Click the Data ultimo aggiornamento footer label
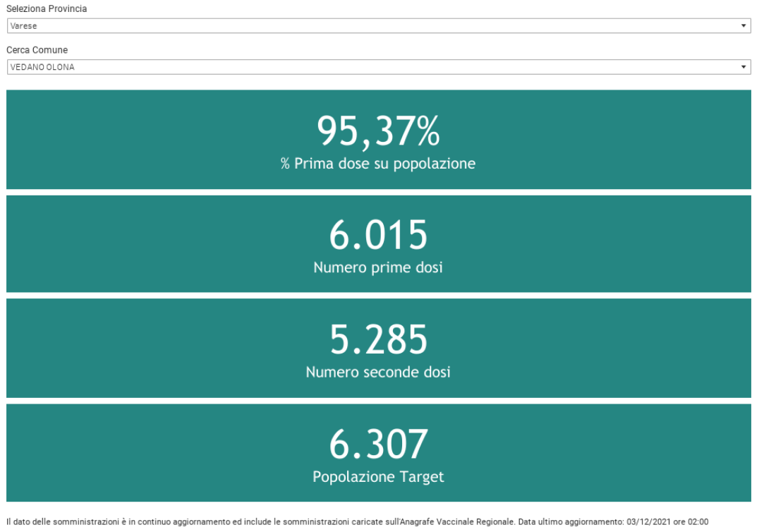This screenshot has height=532, width=764. click(x=571, y=522)
